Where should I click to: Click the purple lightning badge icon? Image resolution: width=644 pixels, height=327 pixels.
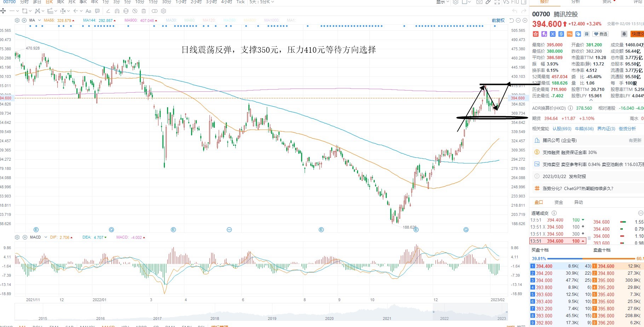pyautogui.click(x=544, y=34)
